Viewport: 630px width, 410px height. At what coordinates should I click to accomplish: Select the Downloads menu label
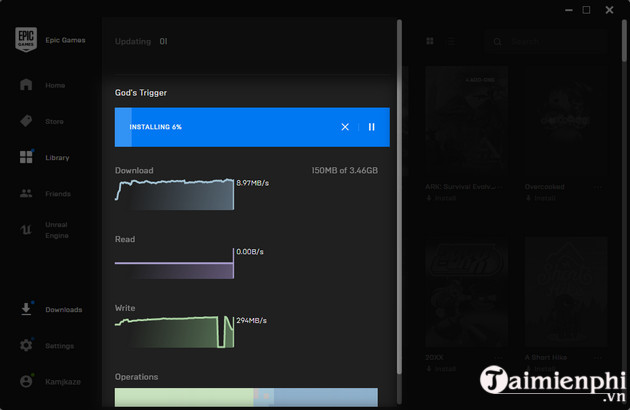(63, 310)
